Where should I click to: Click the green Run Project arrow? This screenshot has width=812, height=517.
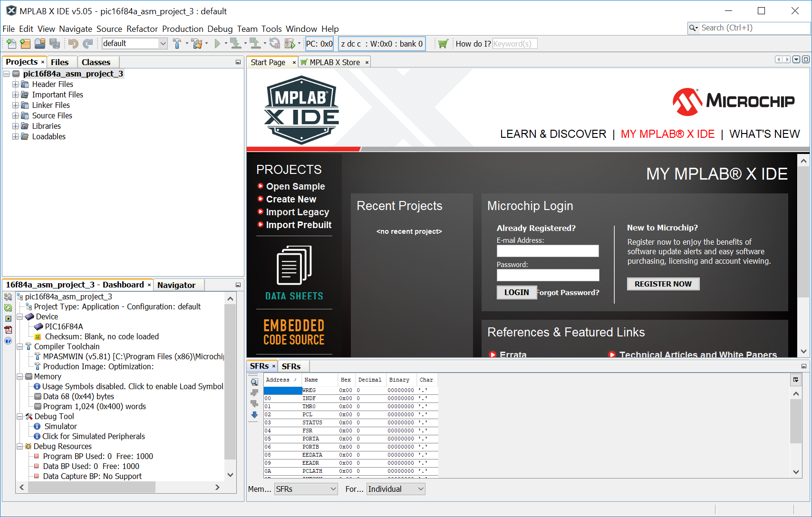[217, 44]
